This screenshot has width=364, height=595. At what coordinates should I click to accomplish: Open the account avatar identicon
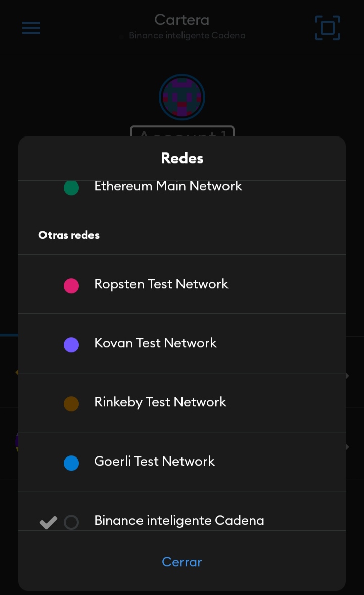tap(182, 97)
